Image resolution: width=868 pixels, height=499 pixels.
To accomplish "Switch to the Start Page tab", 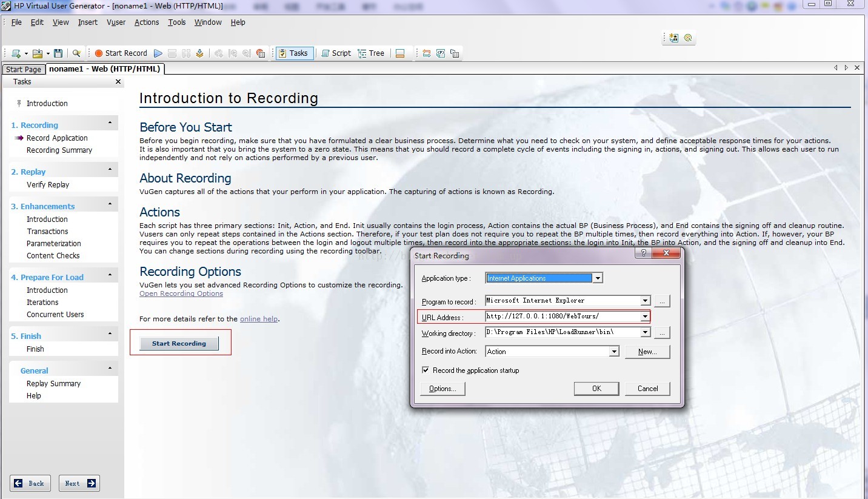I will [24, 69].
